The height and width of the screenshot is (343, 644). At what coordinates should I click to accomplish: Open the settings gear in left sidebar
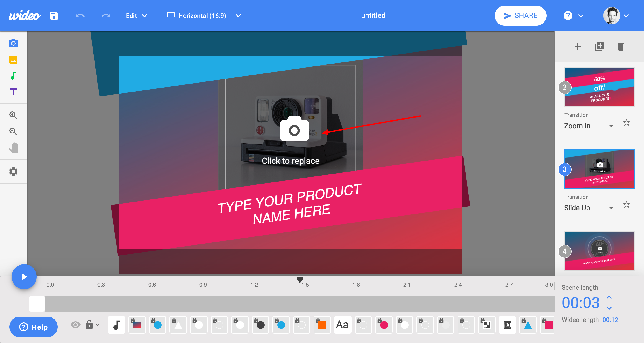13,171
